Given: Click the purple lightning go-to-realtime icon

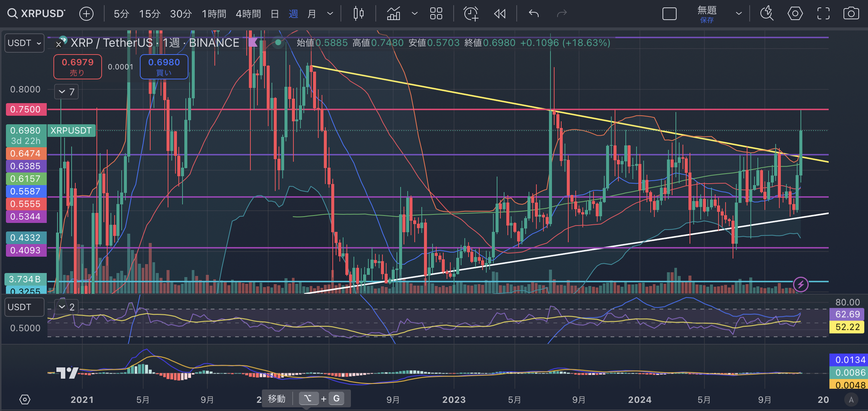Looking at the screenshot, I should click(800, 285).
